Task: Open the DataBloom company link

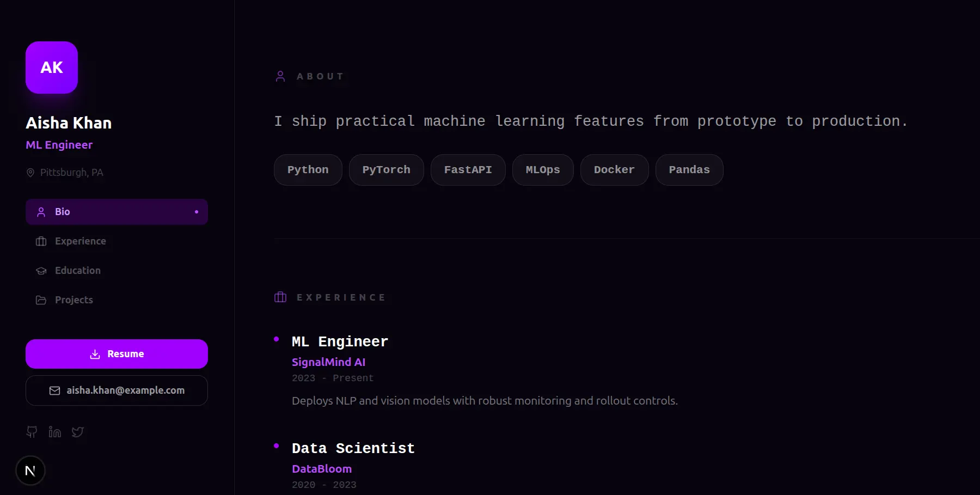Action: point(321,469)
